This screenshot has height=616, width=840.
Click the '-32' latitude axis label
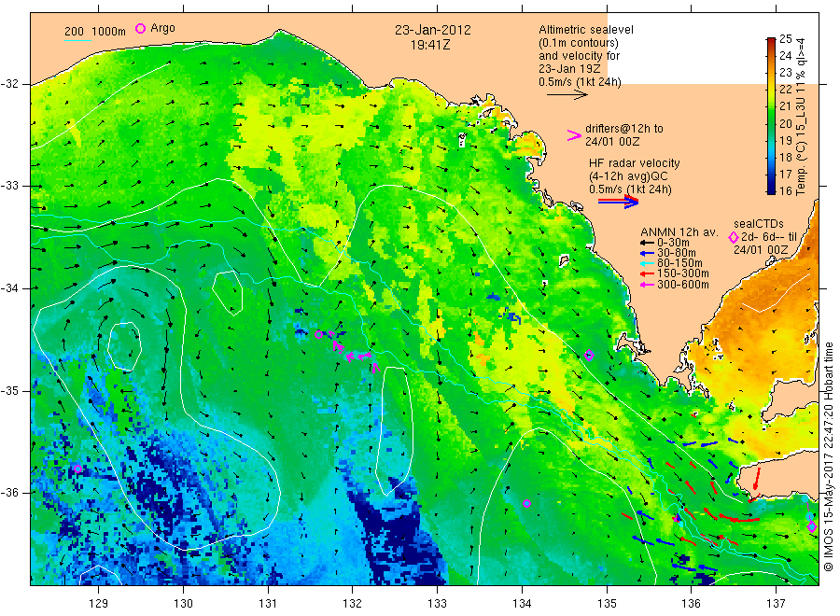tap(9, 84)
